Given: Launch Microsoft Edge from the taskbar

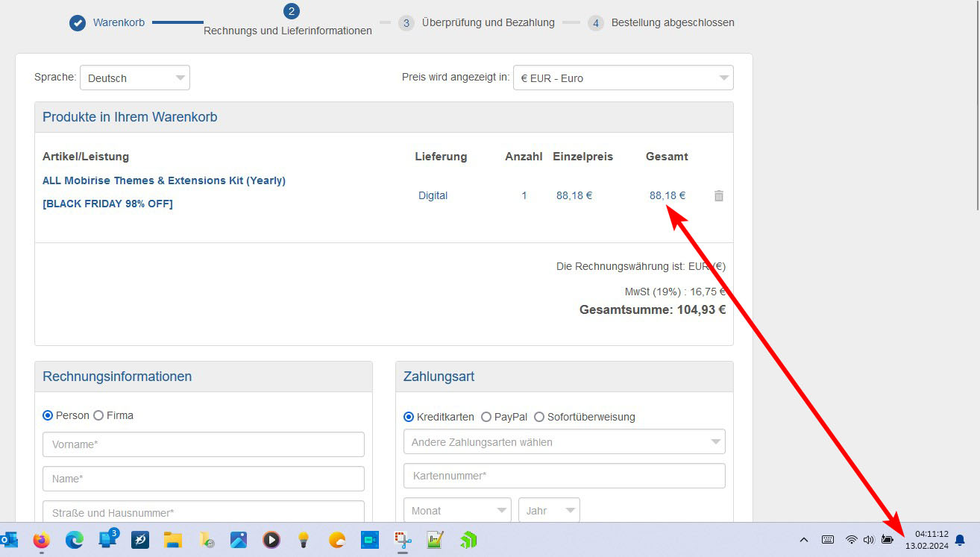Looking at the screenshot, I should [75, 540].
